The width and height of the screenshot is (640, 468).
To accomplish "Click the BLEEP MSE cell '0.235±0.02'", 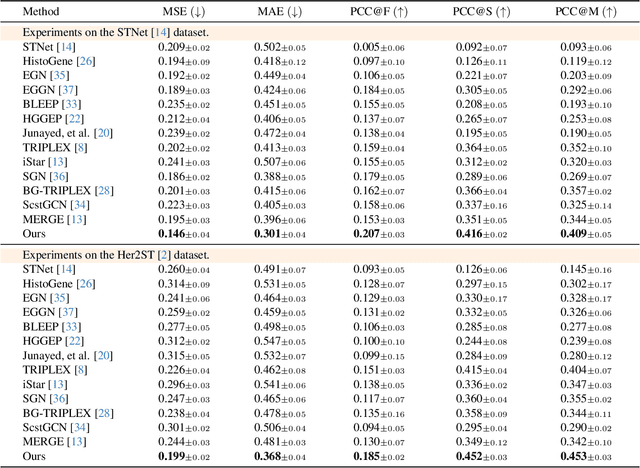I will click(x=184, y=104).
